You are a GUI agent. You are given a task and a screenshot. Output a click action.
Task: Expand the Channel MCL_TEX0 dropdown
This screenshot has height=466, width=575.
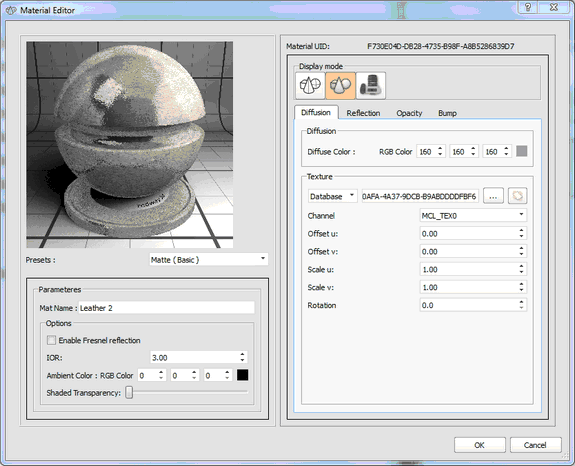[473, 216]
